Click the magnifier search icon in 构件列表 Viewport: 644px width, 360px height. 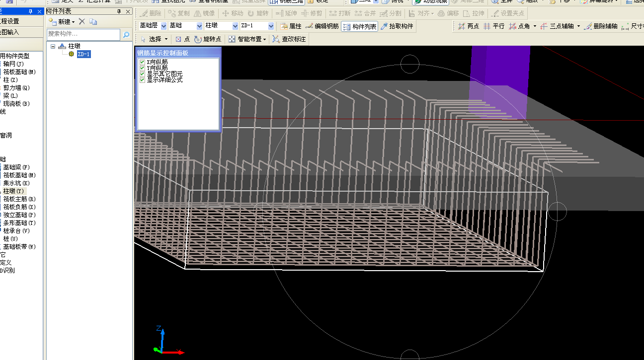pos(126,35)
